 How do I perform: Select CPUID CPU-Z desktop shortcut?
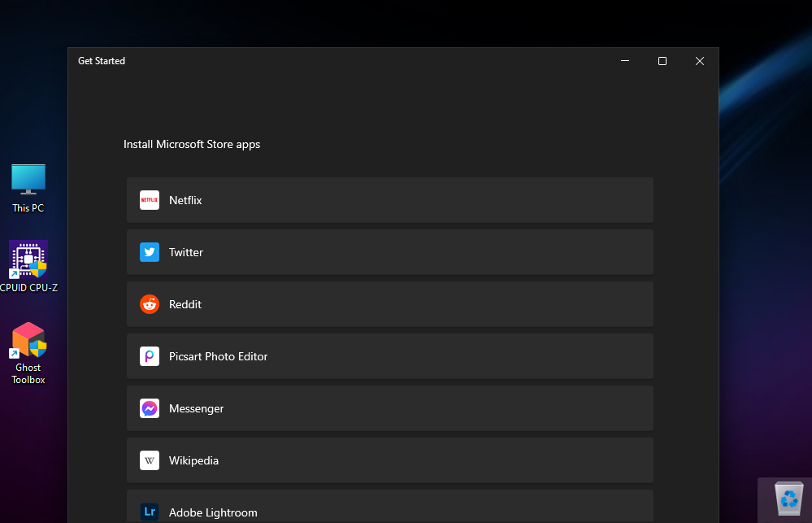[28, 267]
